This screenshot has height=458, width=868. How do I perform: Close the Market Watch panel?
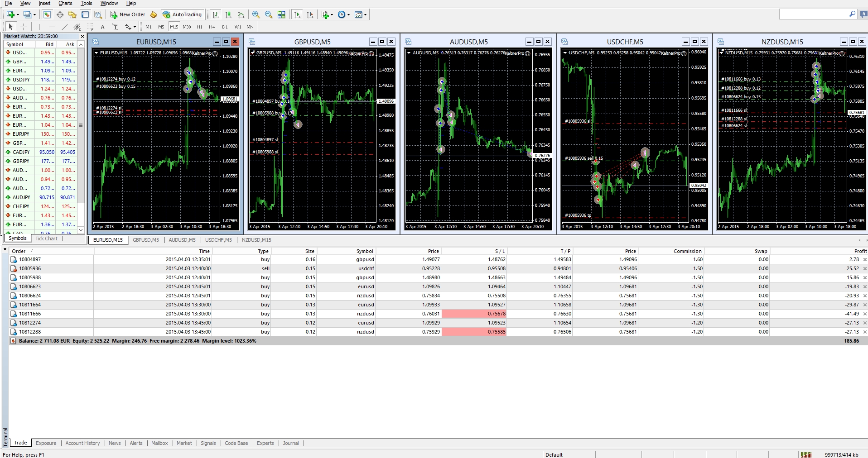(x=82, y=36)
